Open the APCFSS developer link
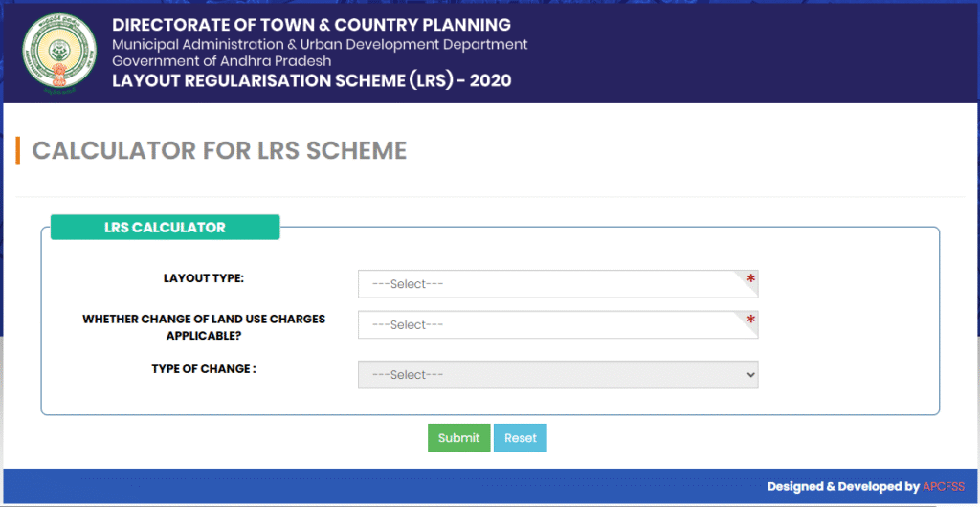The height and width of the screenshot is (507, 980). 947,487
